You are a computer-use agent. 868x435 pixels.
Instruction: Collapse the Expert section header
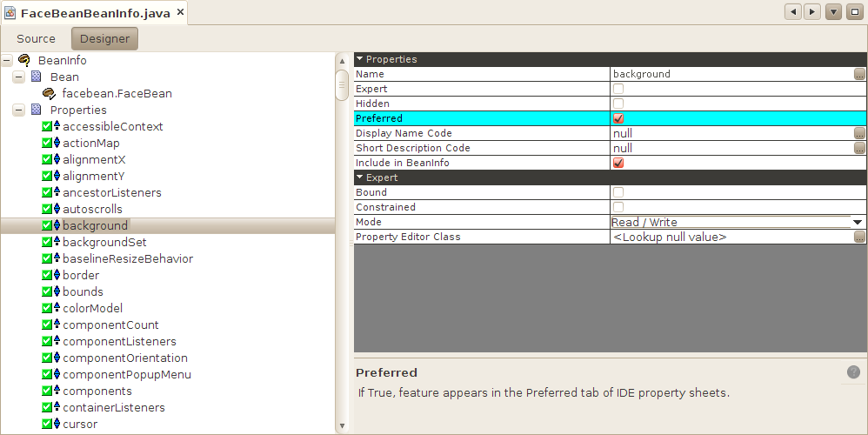360,177
